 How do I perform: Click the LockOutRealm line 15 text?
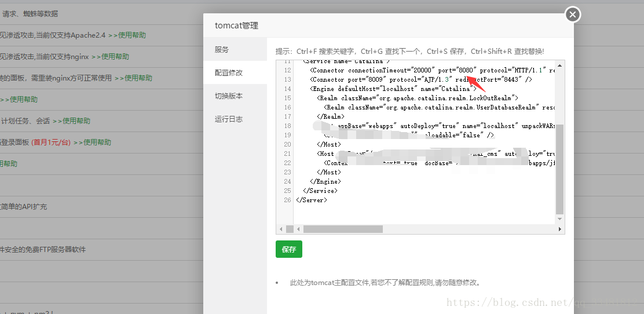[x=418, y=98]
